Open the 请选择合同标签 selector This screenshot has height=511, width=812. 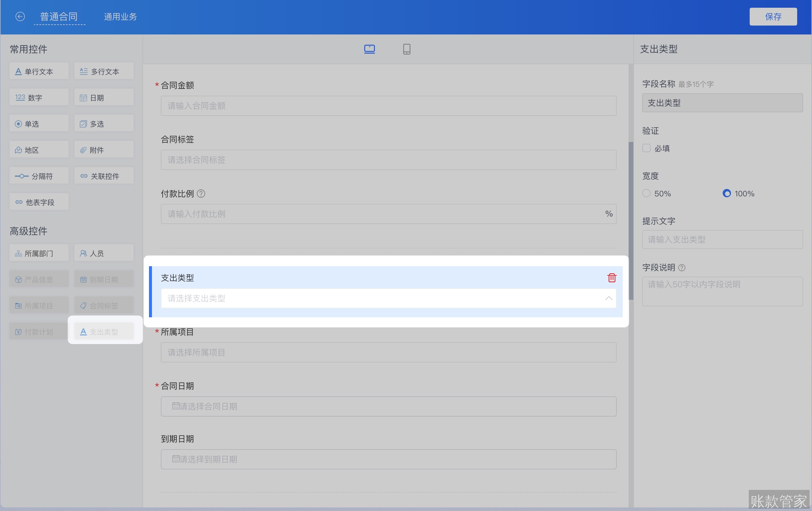388,160
